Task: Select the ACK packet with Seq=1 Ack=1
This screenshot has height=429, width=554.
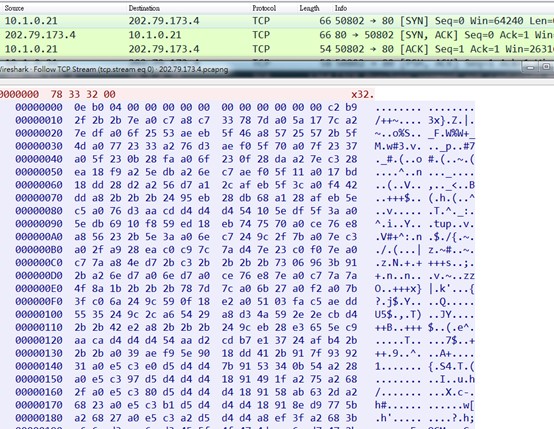Action: point(277,49)
